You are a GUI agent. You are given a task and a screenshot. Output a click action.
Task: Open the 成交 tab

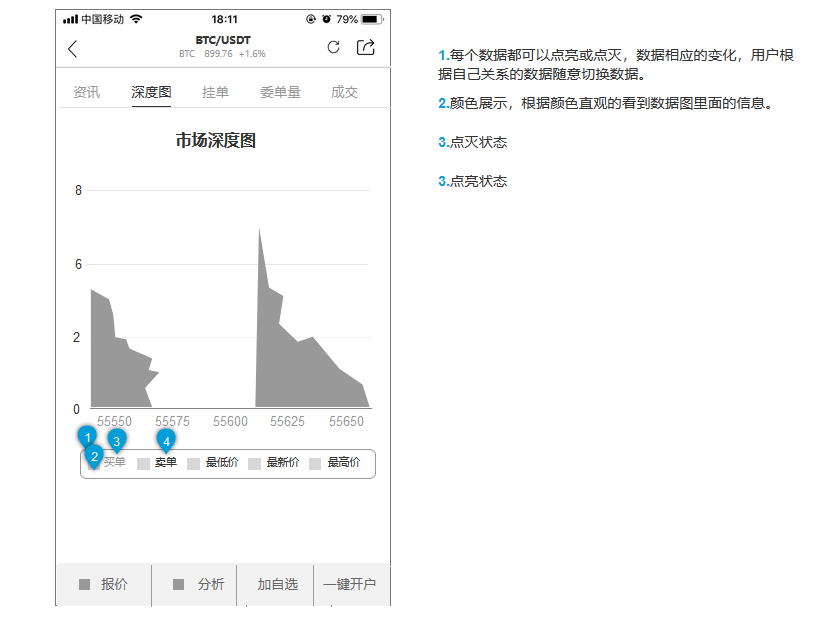coord(344,92)
